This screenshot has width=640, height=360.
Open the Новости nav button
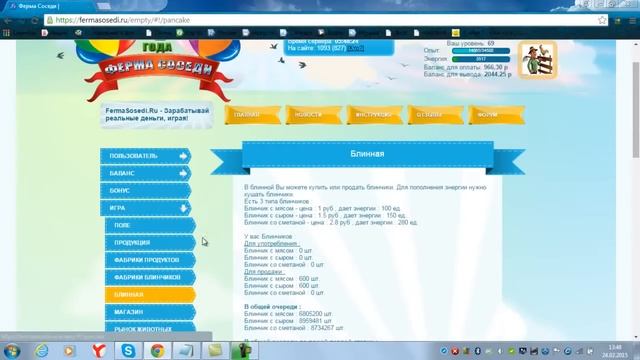point(313,115)
